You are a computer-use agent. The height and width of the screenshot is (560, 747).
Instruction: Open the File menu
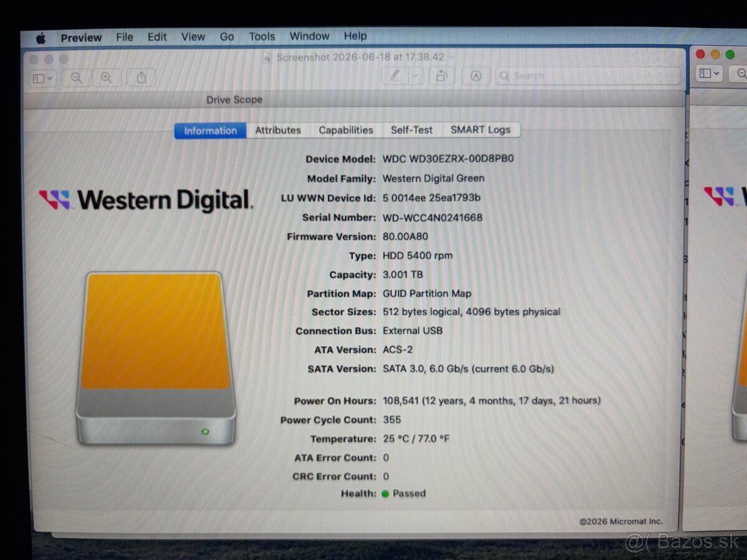[x=125, y=37]
